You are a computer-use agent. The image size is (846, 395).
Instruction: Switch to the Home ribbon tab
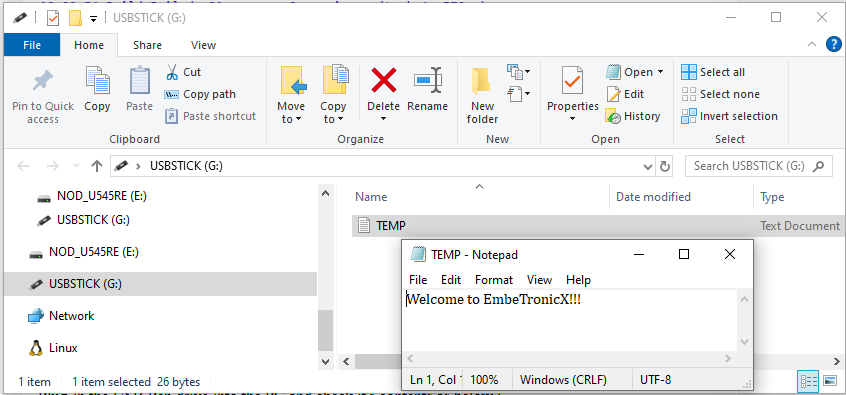(89, 45)
